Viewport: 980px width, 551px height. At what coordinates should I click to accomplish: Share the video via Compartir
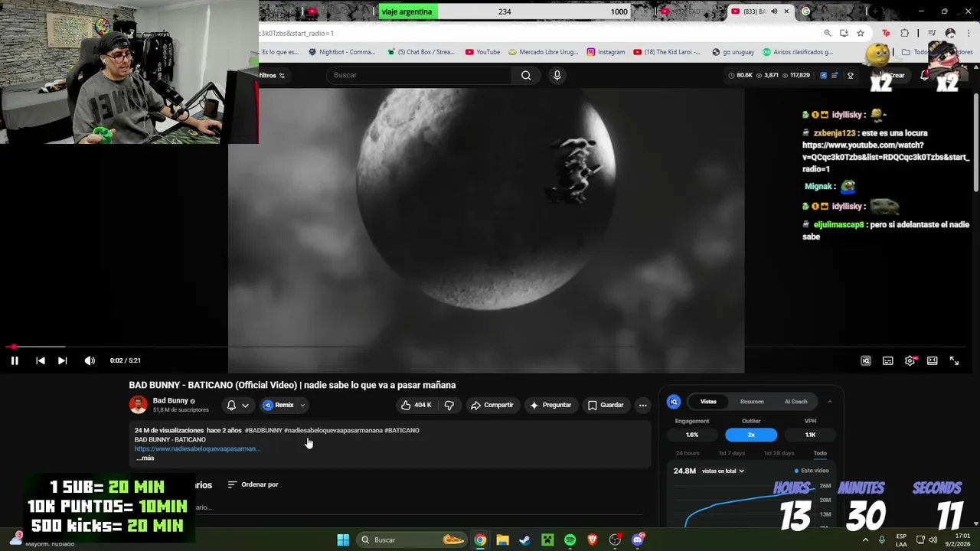pyautogui.click(x=492, y=405)
